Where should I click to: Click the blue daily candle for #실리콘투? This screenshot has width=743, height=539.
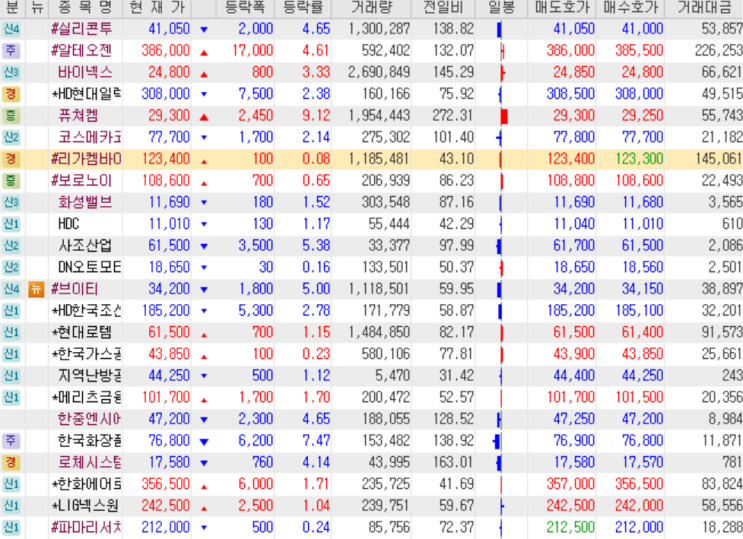point(499,30)
